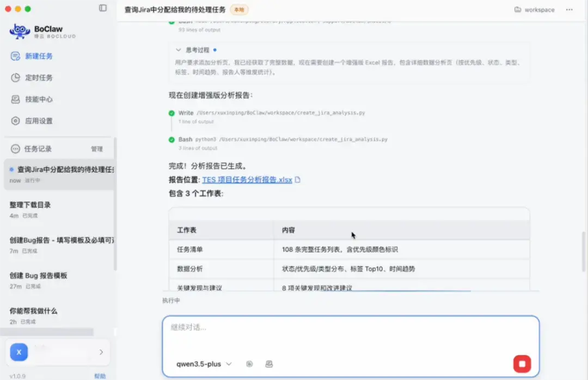Click the Write create_jira_analysis.py step
588x380 pixels.
(272, 113)
